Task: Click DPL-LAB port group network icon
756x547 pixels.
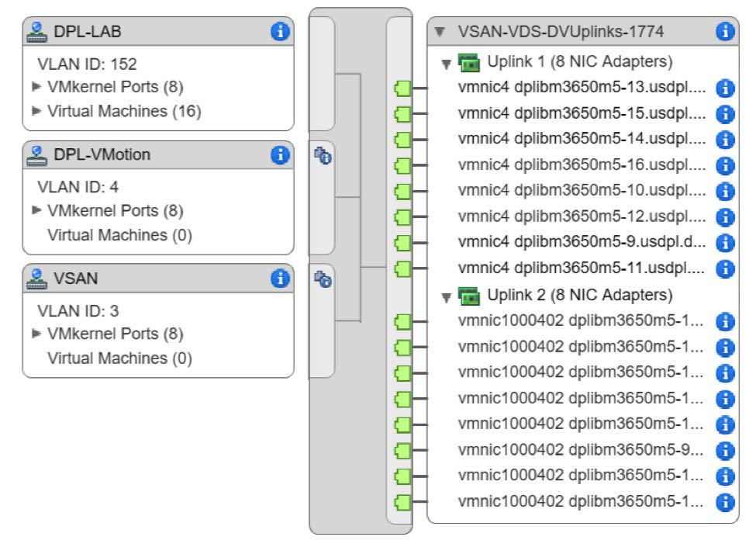Action: click(36, 32)
